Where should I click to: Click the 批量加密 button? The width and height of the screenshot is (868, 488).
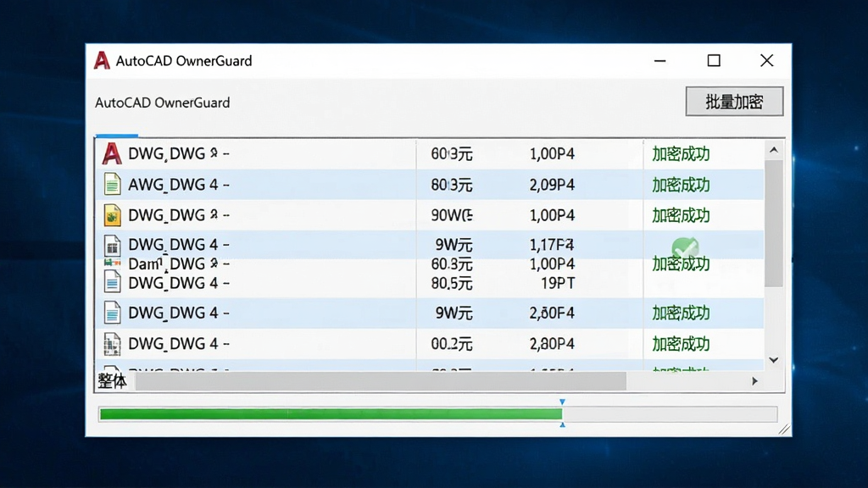(x=734, y=102)
